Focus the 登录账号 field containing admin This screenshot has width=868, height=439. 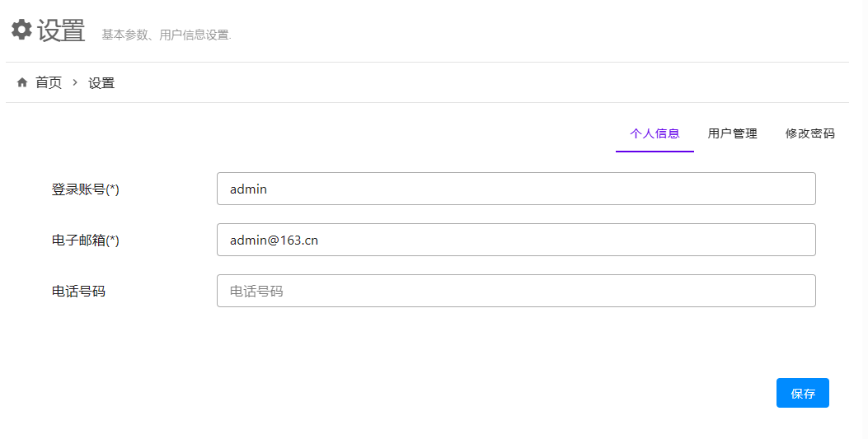[x=516, y=189]
